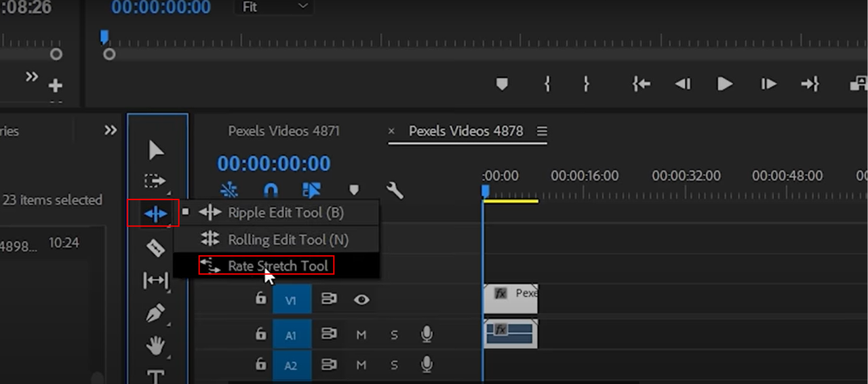
Task: Toggle sync lock on A1
Action: click(329, 334)
